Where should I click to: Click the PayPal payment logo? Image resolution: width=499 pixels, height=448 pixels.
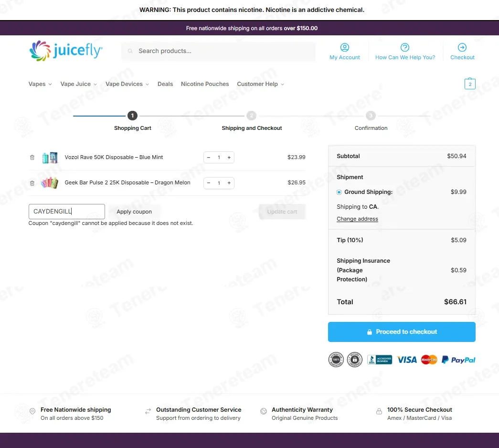click(458, 360)
